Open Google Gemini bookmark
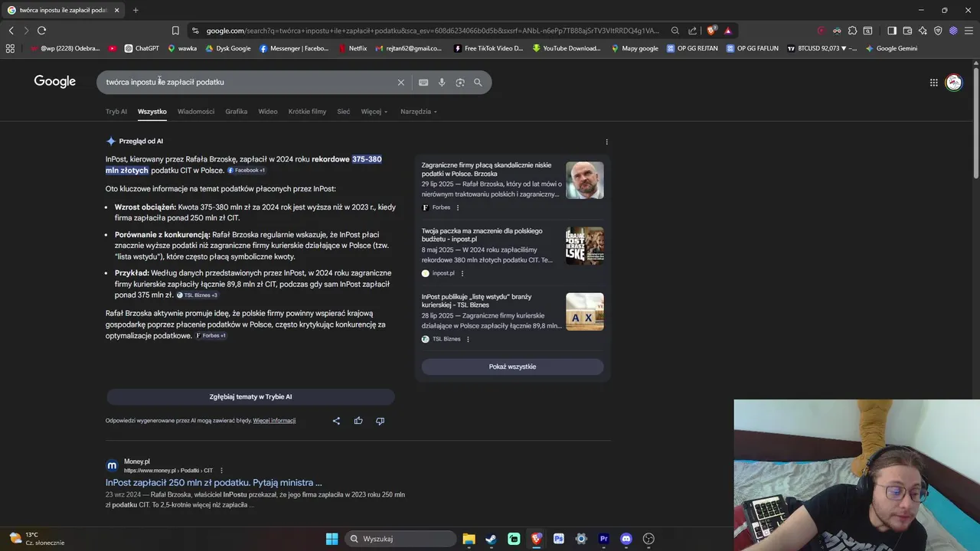Viewport: 980px width, 551px height. tap(892, 48)
